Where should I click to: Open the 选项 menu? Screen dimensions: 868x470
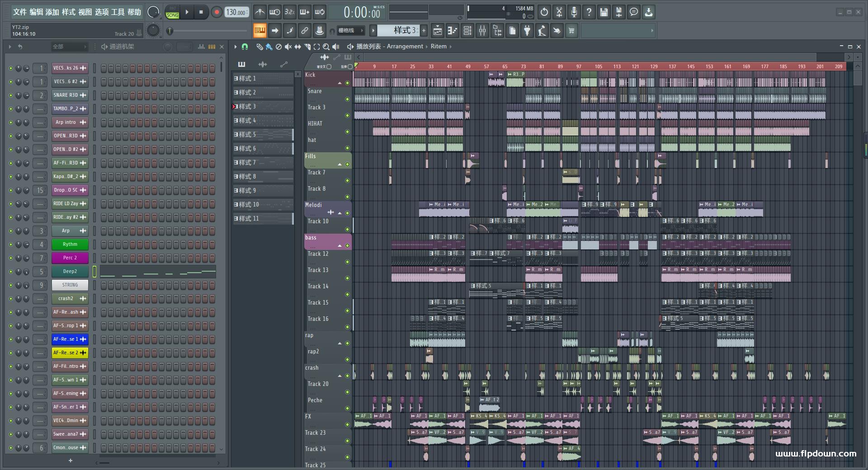coord(102,12)
